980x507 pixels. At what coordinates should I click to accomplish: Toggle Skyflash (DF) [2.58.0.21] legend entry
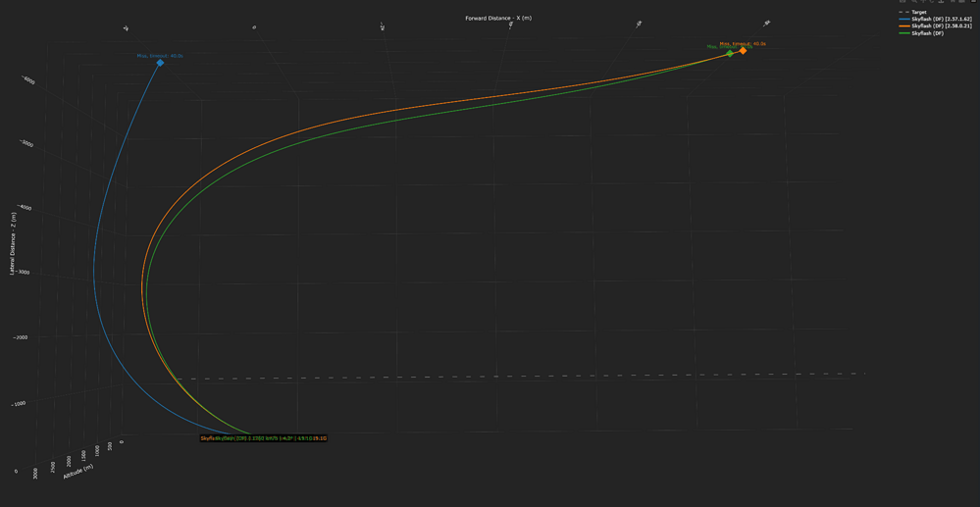(x=934, y=26)
